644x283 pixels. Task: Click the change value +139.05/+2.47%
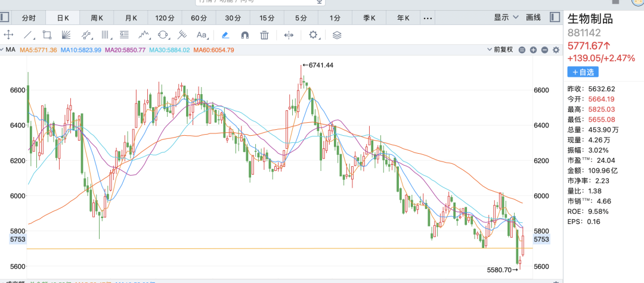coord(601,58)
